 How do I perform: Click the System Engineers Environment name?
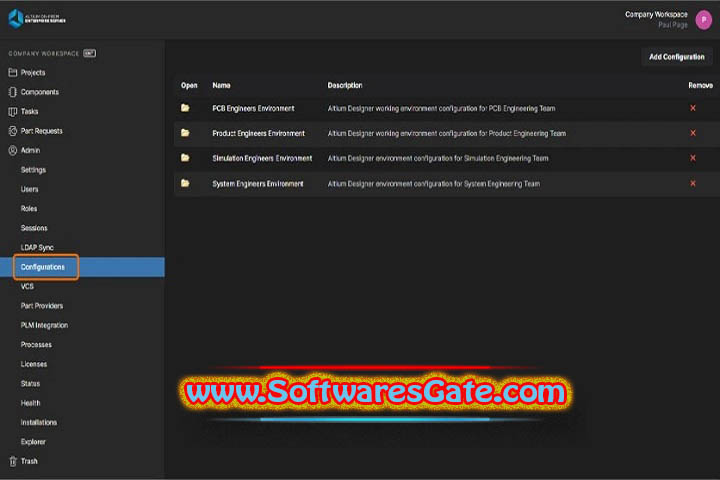point(258,184)
